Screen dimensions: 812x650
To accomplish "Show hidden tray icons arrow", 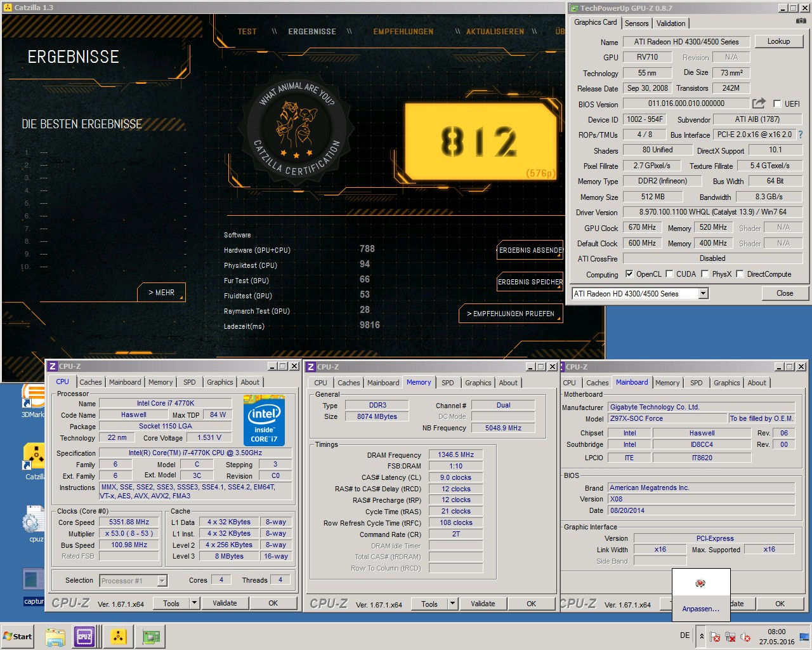I will tap(702, 636).
